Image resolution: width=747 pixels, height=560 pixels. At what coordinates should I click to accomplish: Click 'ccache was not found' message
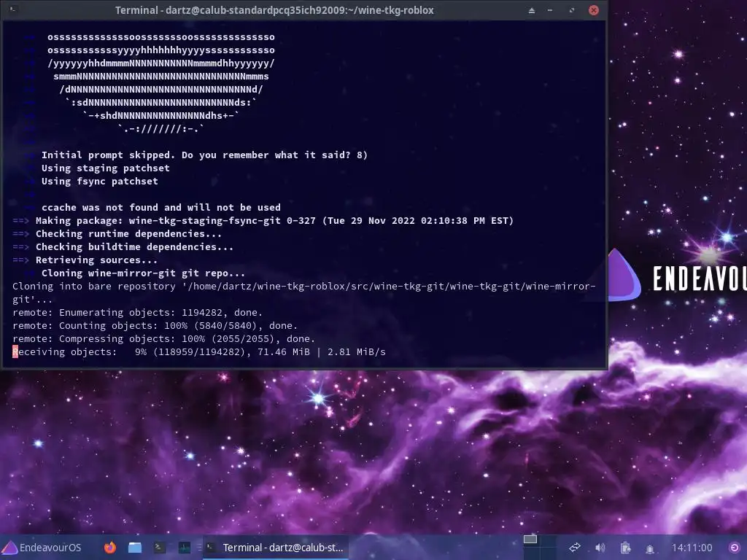[161, 207]
